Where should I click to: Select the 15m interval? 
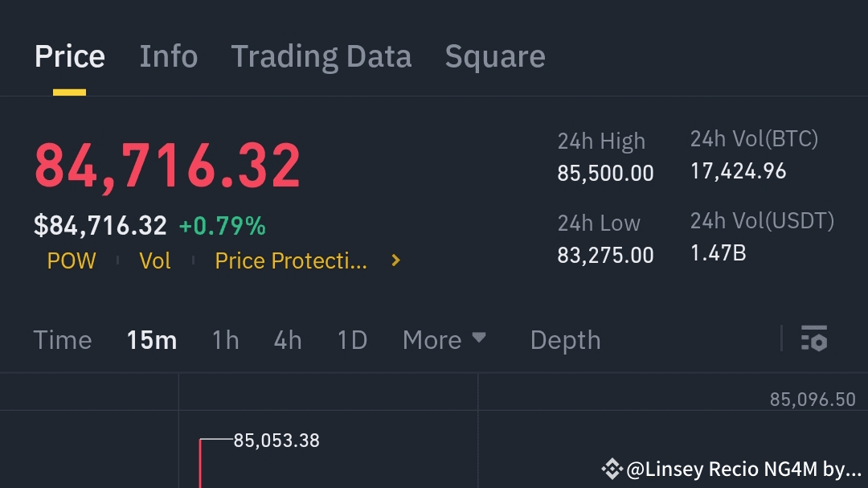[x=152, y=340]
